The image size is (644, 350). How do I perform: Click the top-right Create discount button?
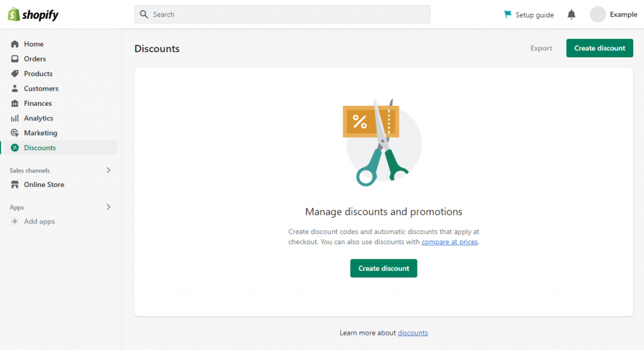pyautogui.click(x=599, y=48)
